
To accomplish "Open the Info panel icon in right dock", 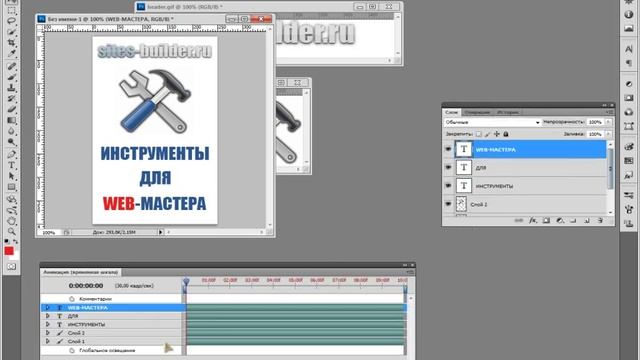I will tap(629, 14).
